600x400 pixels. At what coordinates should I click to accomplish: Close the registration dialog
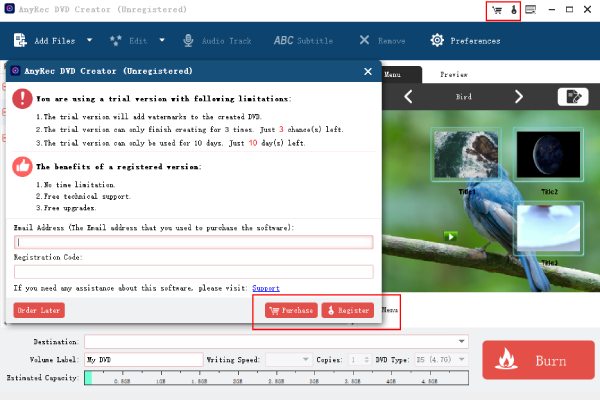click(x=368, y=72)
